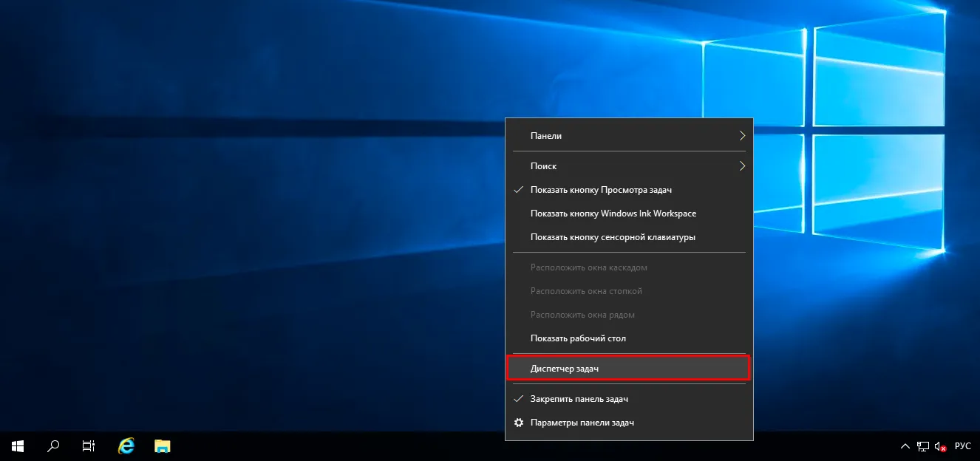The height and width of the screenshot is (461, 980).
Task: Click the РУС input language indicator
Action: [962, 446]
